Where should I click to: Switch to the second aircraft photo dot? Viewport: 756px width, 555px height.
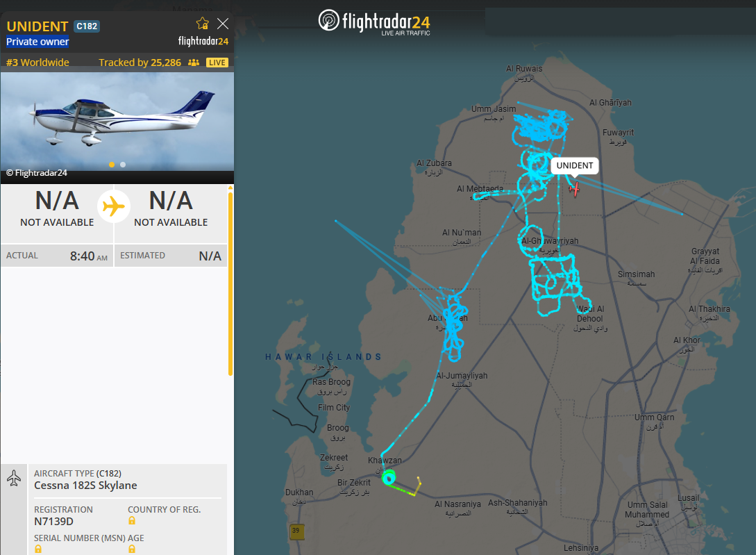pos(123,165)
